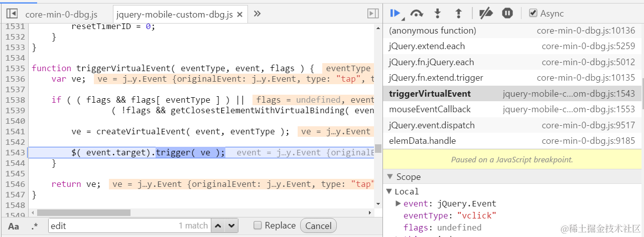Select triggerVirtualEvent call stack frame
Screen dimensions: 644x237
tap(512, 94)
